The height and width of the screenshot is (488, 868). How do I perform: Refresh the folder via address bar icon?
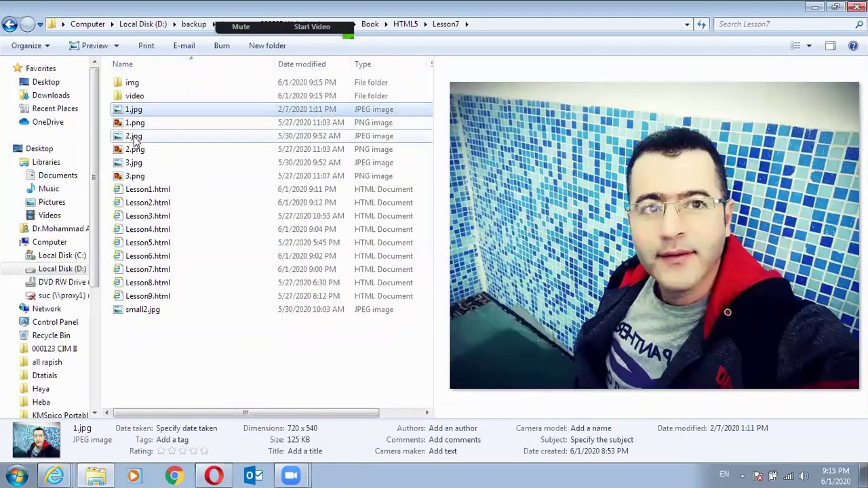pos(701,24)
